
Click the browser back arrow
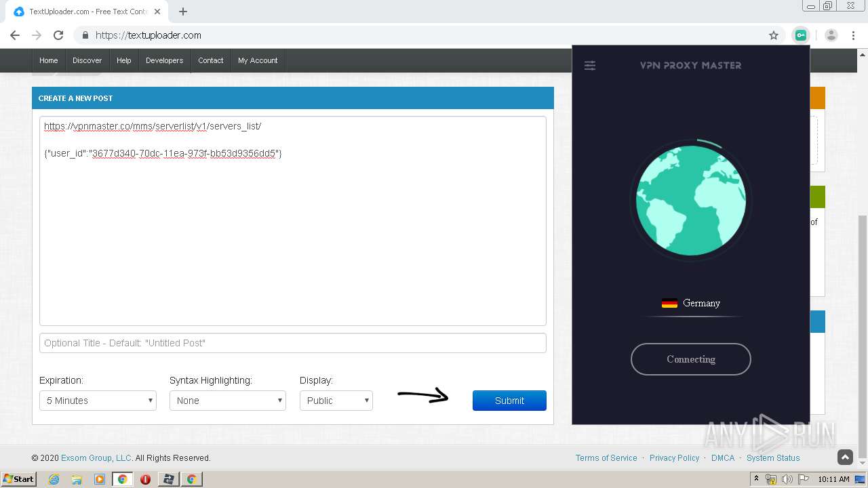coord(15,35)
